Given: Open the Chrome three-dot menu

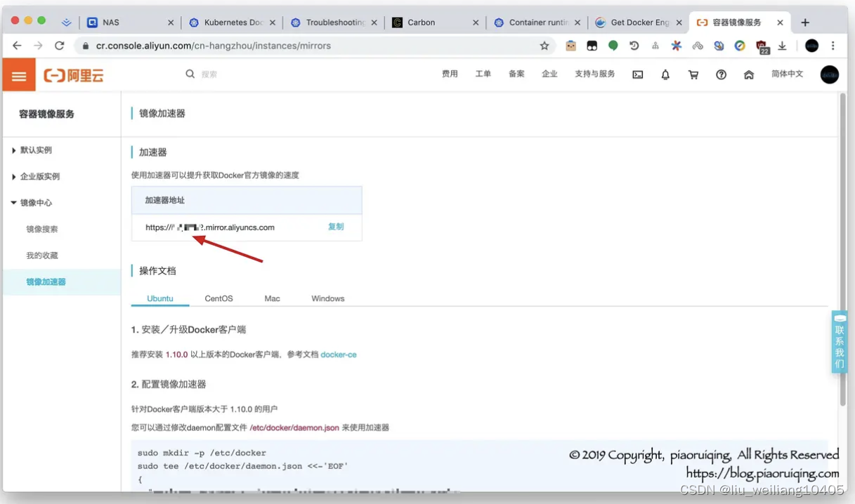Looking at the screenshot, I should click(x=833, y=46).
